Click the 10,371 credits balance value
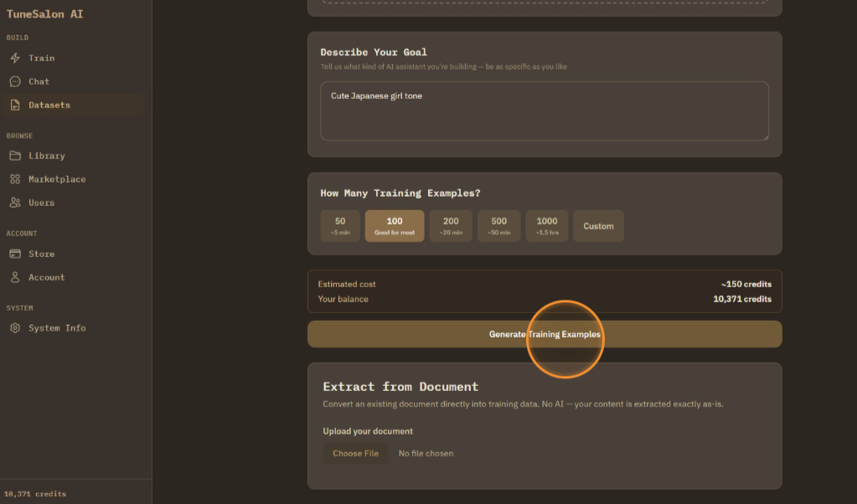Viewport: 857px width, 504px height. [742, 299]
